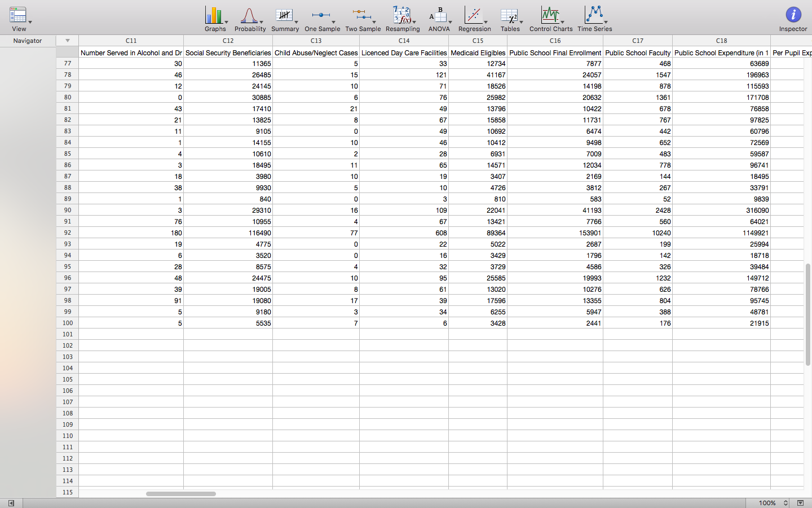
Task: Expand the One Sample dropdown arrow
Action: (x=333, y=23)
